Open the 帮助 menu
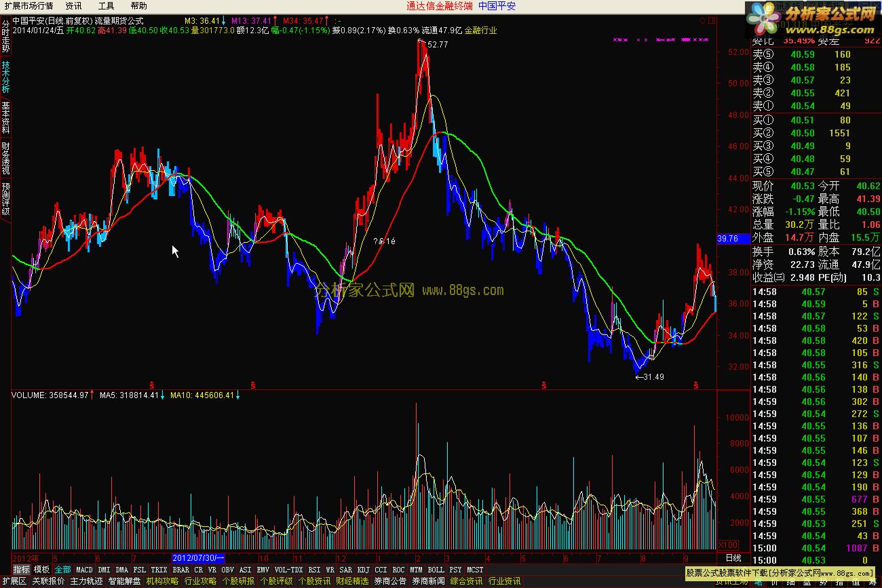Image resolution: width=882 pixels, height=588 pixels. [138, 5]
